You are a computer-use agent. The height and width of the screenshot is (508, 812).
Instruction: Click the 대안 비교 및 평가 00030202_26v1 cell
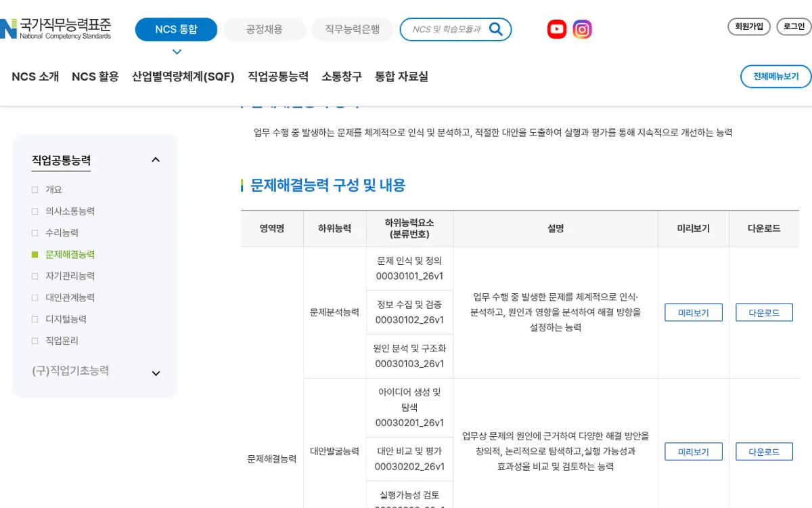409,459
